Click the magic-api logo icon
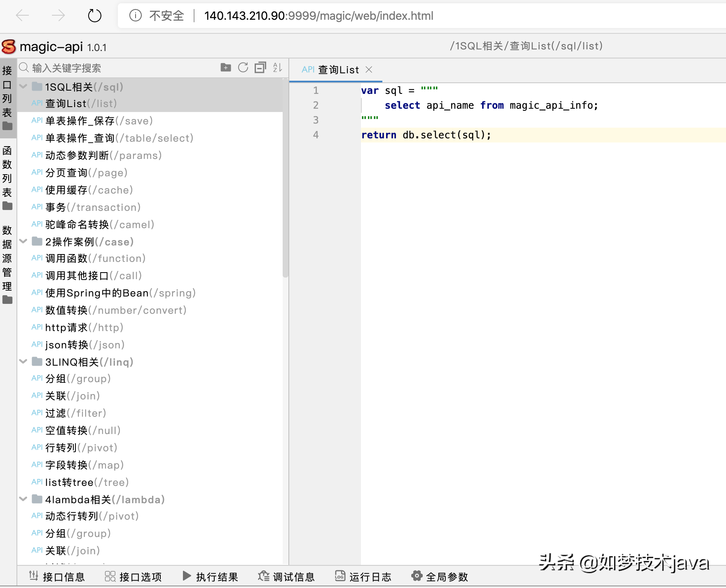Viewport: 726px width, 588px height. (9, 47)
